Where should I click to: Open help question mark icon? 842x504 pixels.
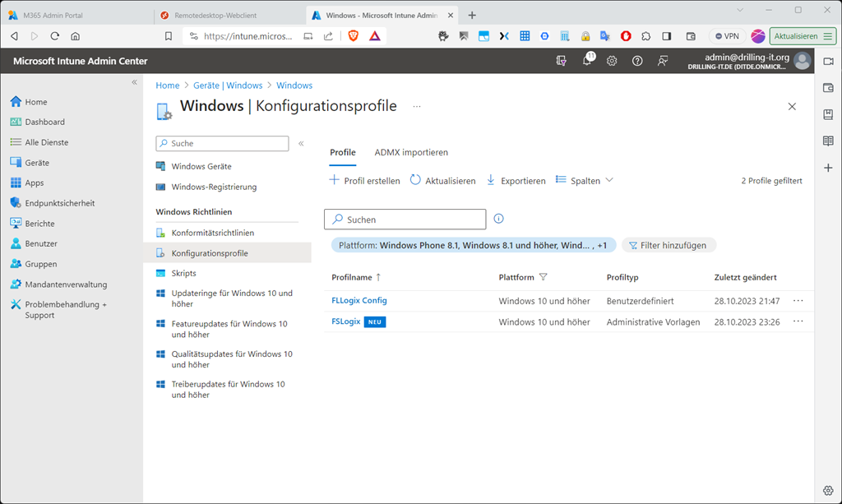[637, 61]
